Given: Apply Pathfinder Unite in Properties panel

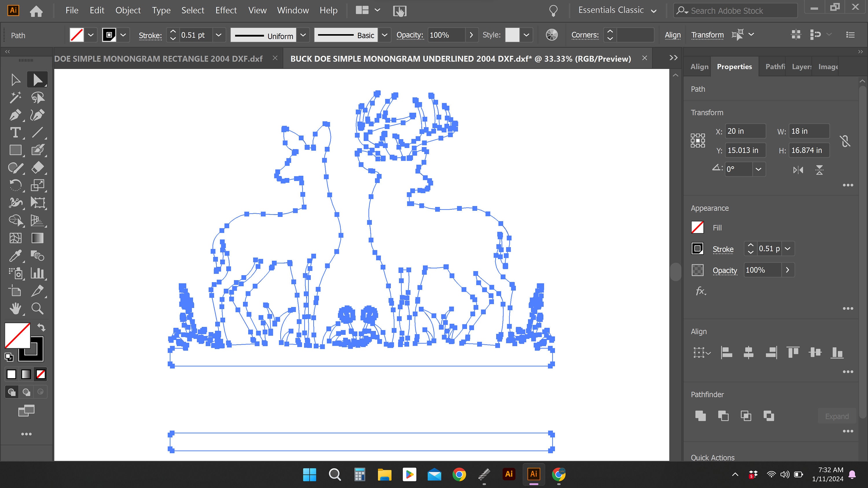Looking at the screenshot, I should pos(700,416).
